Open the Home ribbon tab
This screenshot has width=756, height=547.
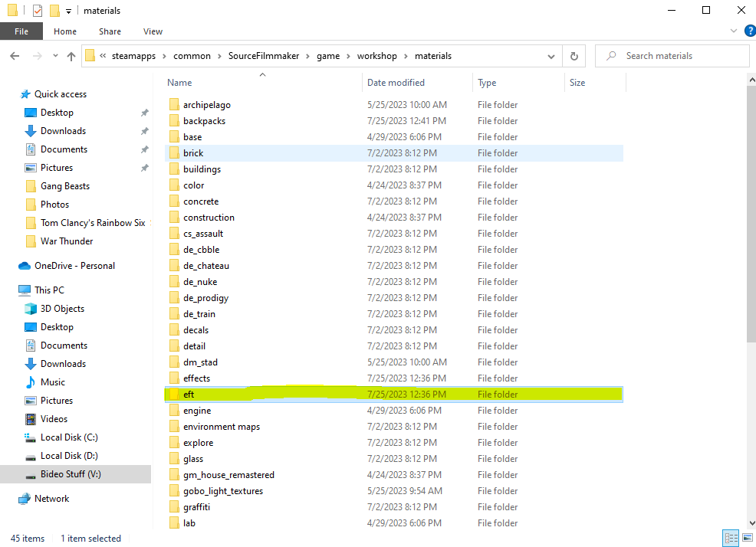65,31
